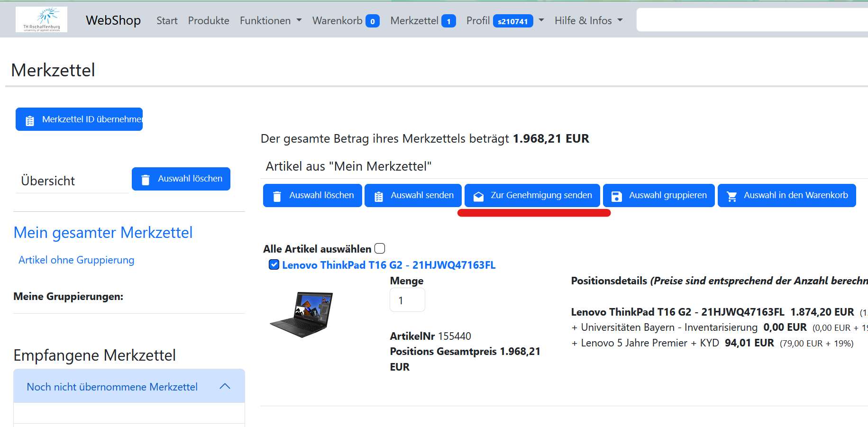Click Universitäten Bayern - Inventarisierung line
The height and width of the screenshot is (427, 868).
pyautogui.click(x=719, y=327)
